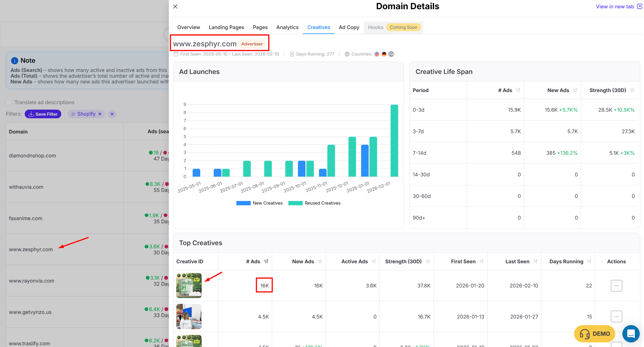Screen dimensions: 644x347
Task: Sort Top Creatives by First Seen
Action: pos(481,261)
